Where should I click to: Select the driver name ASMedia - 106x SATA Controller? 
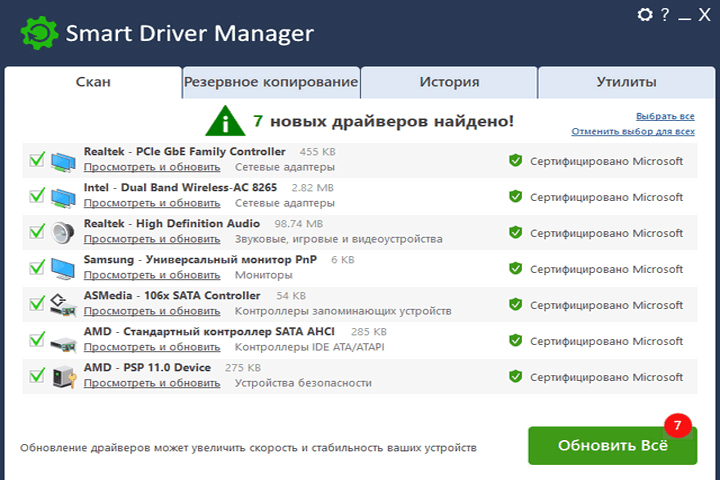(x=172, y=295)
